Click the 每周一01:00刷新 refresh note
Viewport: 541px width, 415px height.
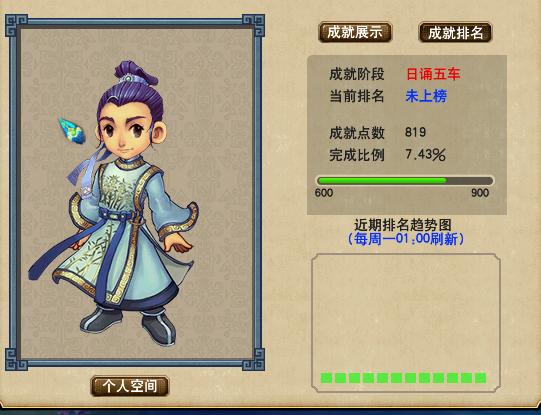coord(406,239)
